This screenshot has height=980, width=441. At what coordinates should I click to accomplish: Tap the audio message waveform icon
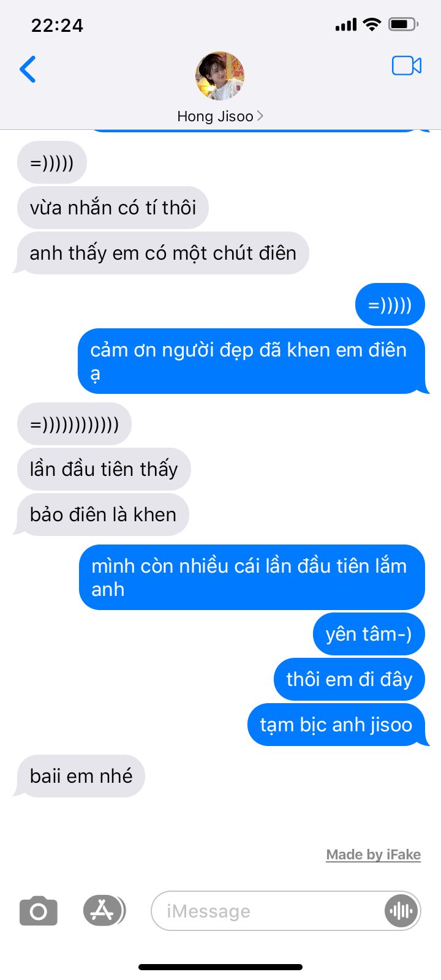[401, 911]
